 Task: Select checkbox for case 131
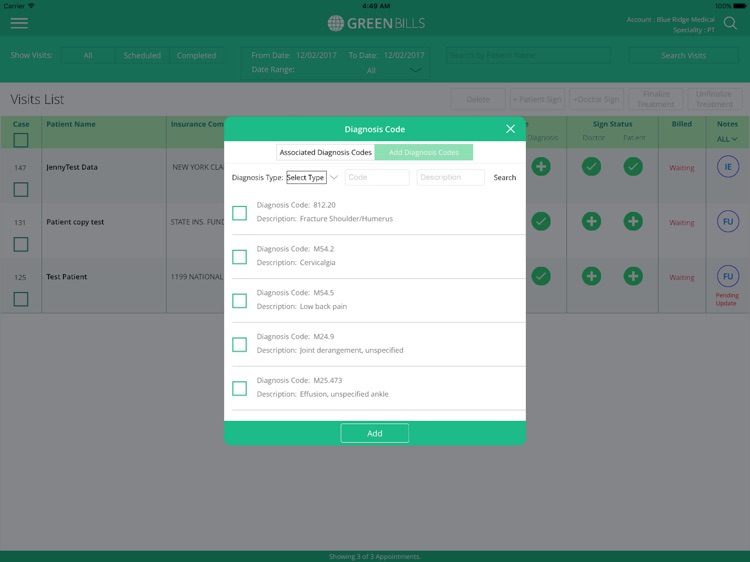click(21, 244)
